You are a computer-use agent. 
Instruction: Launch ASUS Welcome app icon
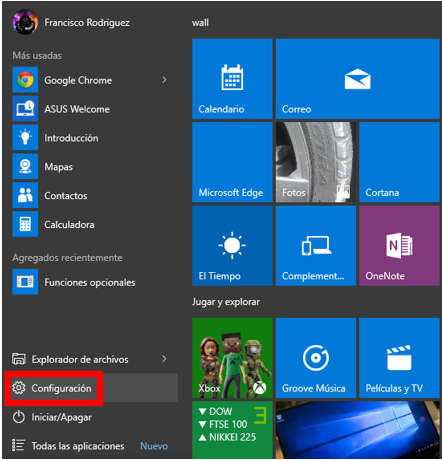pyautogui.click(x=25, y=109)
